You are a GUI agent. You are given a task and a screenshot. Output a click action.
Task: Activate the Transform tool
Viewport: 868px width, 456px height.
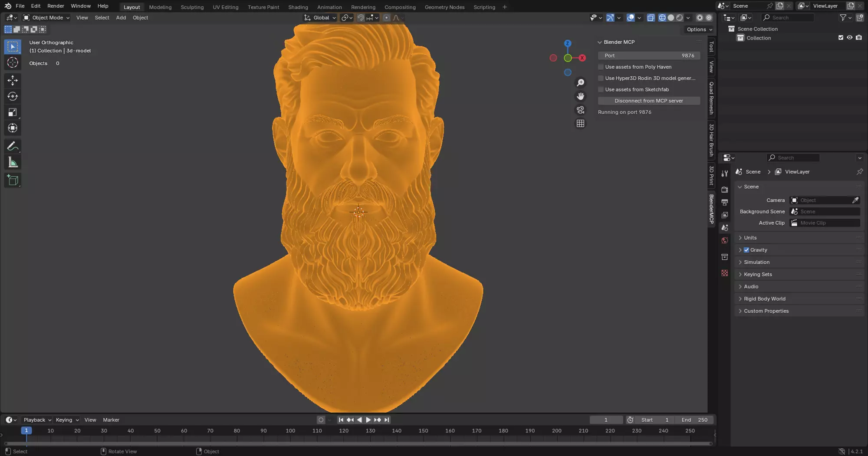coord(13,128)
